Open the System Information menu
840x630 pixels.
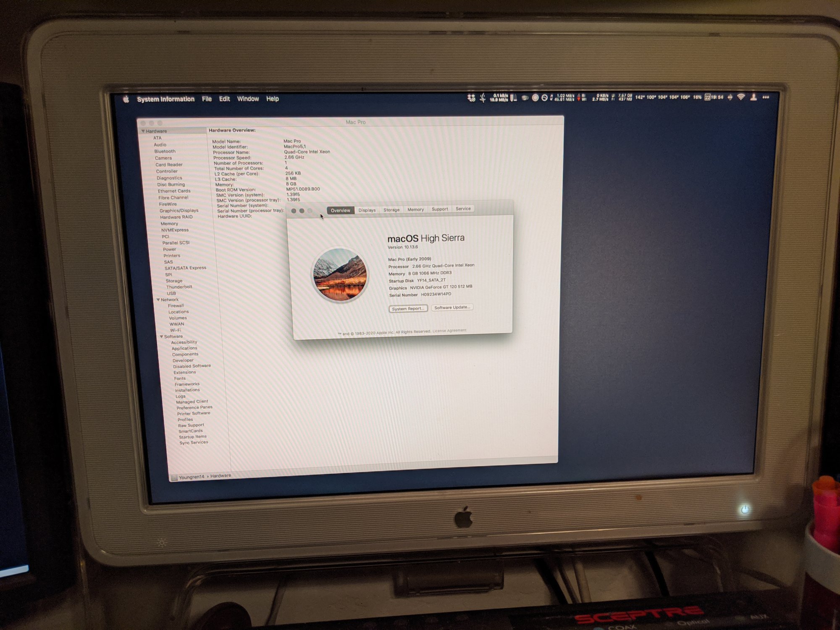165,99
